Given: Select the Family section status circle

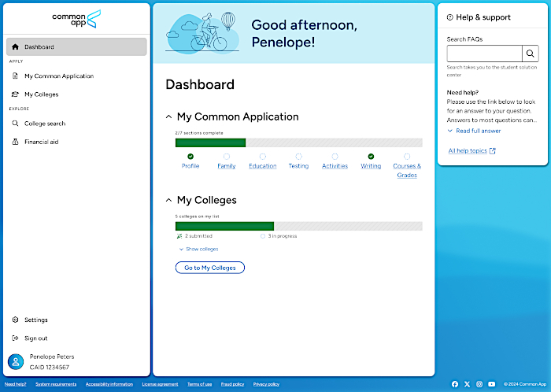Looking at the screenshot, I should 227,157.
